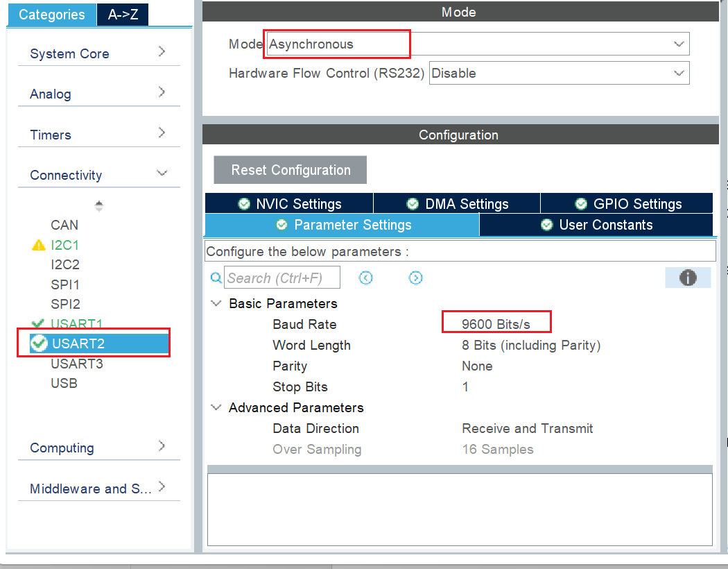728x569 pixels.
Task: Click the Baud Rate value 9600 Bits/s
Action: [x=496, y=324]
